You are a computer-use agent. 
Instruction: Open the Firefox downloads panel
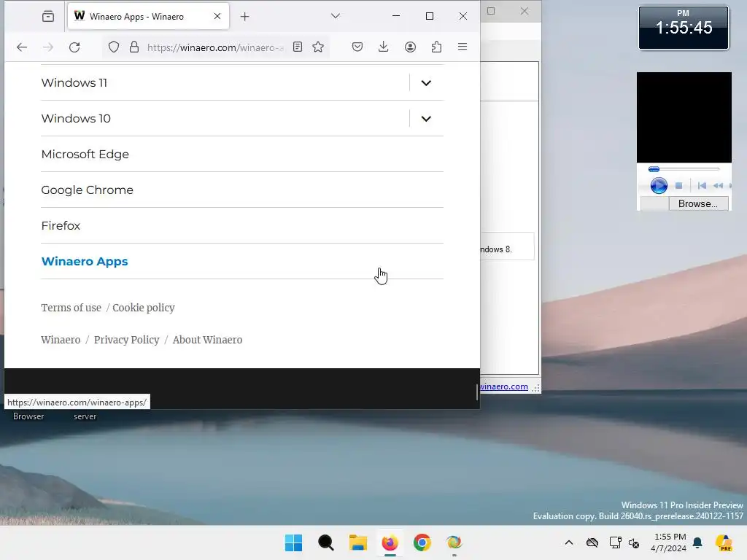click(x=384, y=47)
